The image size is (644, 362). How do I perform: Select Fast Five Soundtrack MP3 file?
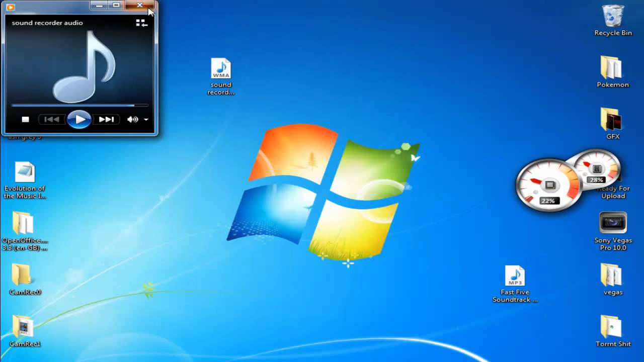(515, 284)
